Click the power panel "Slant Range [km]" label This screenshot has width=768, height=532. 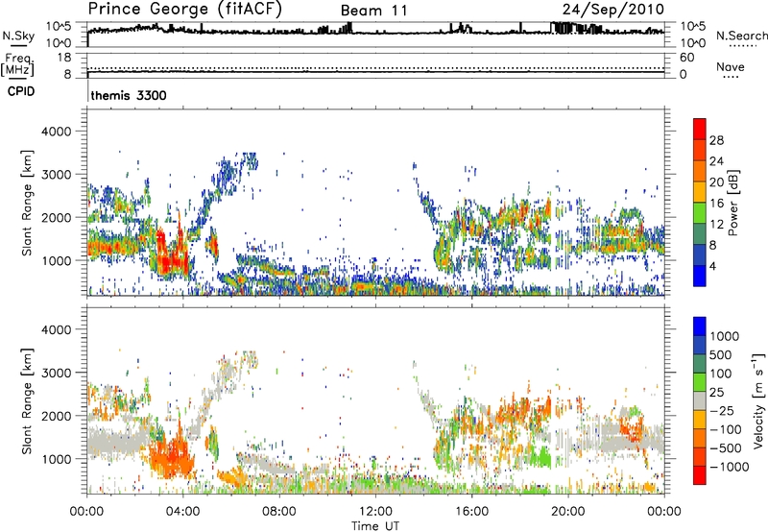pyautogui.click(x=27, y=203)
